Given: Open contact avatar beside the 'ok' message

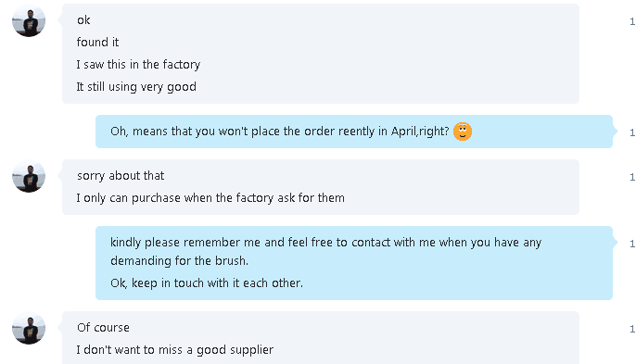Looking at the screenshot, I should pyautogui.click(x=29, y=20).
